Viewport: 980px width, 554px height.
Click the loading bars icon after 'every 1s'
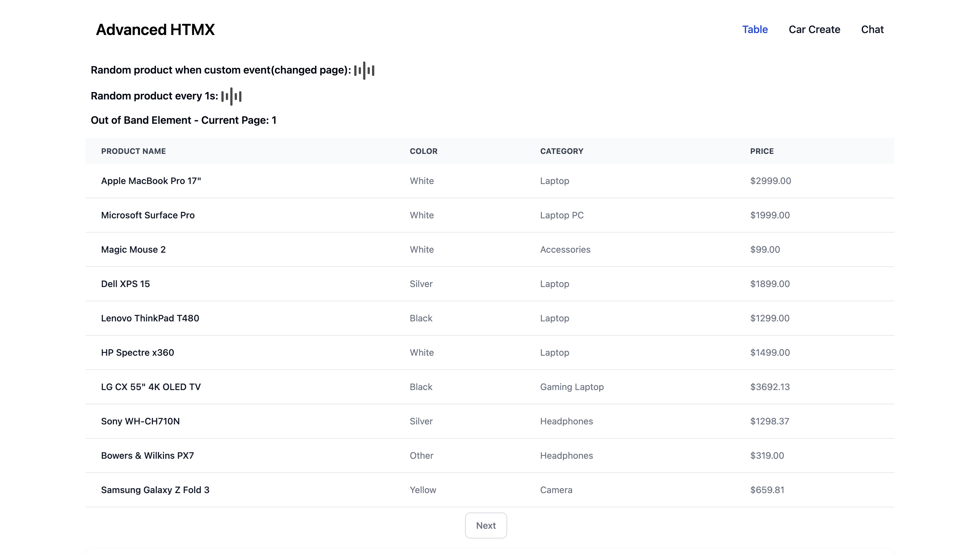231,96
